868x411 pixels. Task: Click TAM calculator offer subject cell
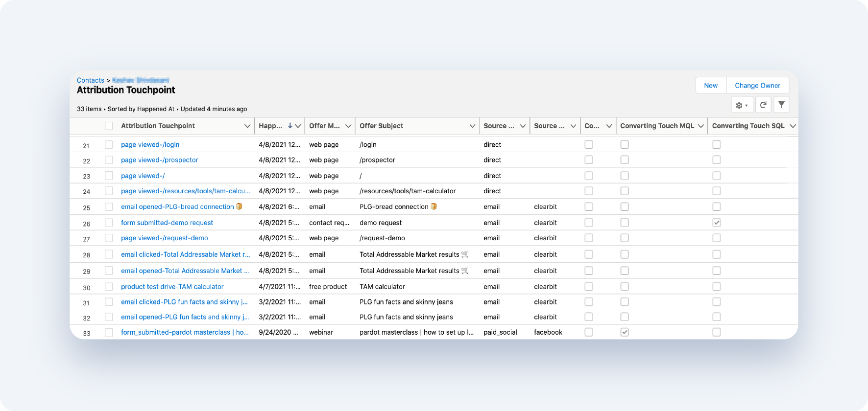(x=382, y=287)
